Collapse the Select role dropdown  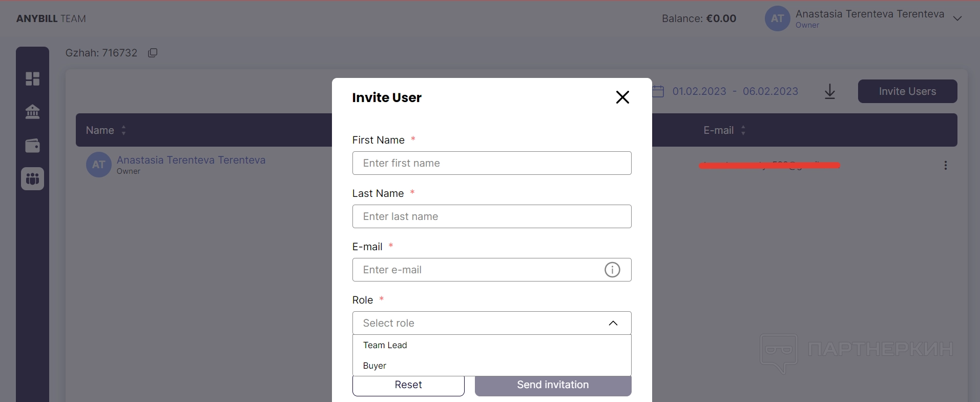(613, 323)
